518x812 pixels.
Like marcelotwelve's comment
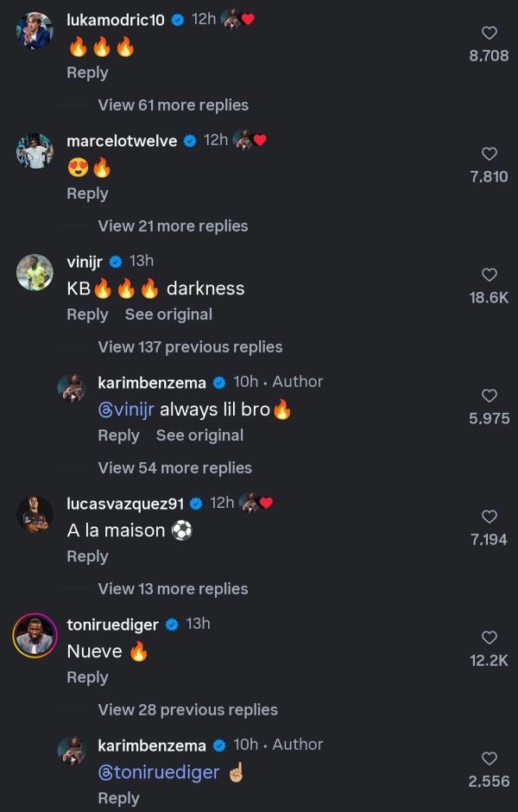click(x=490, y=154)
